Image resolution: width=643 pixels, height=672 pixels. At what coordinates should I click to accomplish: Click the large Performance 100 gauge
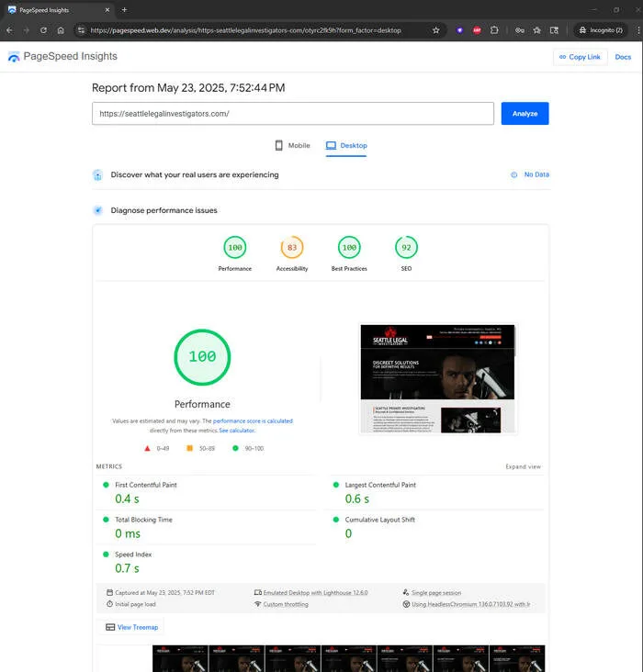point(202,357)
